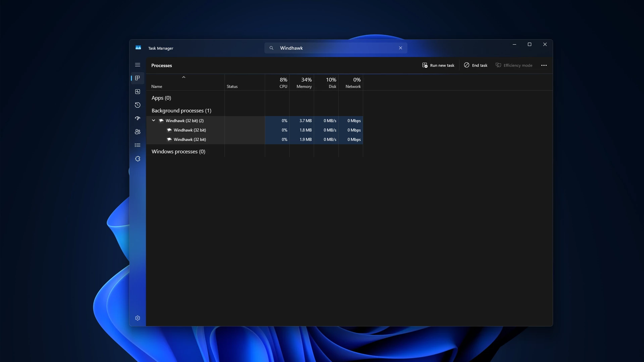Screen dimensions: 644x362
Task: Click the 3.7 MB memory cell
Action: [x=302, y=121]
